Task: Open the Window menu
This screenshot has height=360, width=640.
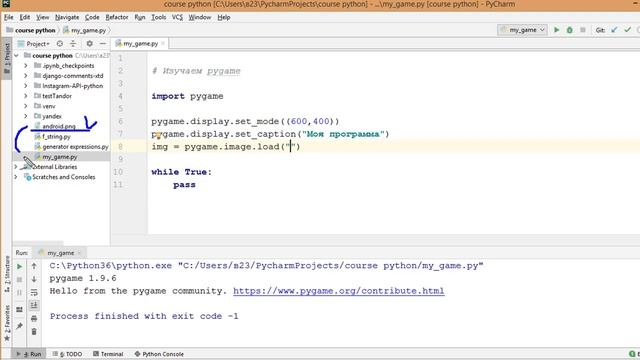Action: point(200,17)
